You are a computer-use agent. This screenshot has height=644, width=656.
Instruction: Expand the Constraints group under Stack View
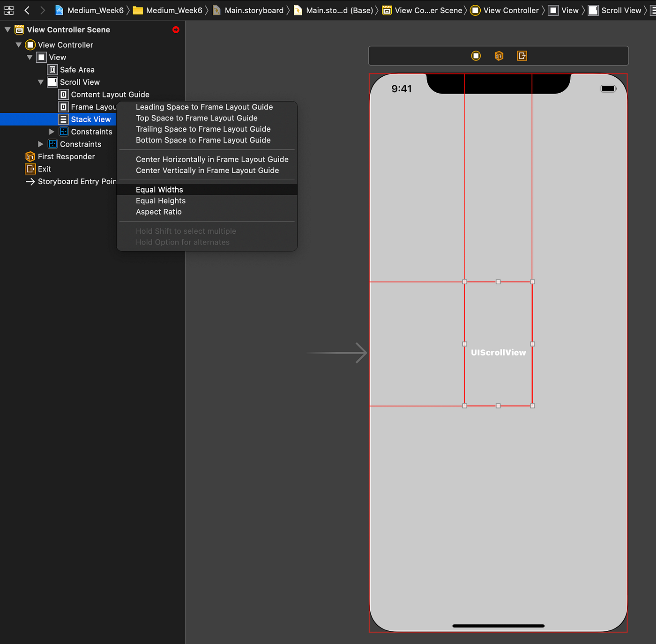point(52,132)
